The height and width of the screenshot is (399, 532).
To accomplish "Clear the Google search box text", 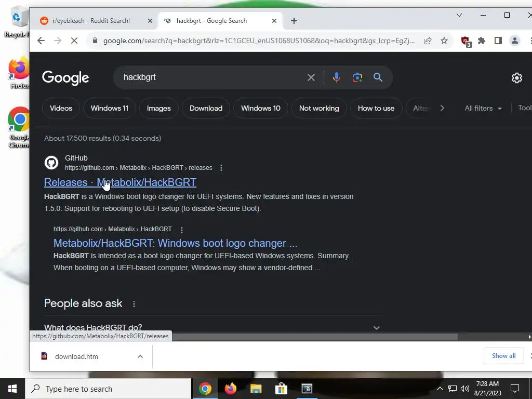I will pos(311,77).
